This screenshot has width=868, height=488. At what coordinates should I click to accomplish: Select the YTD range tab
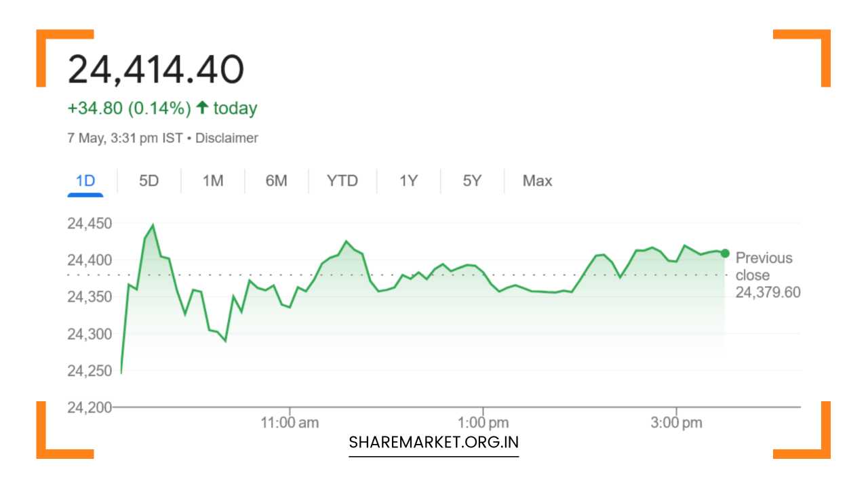[x=342, y=181]
